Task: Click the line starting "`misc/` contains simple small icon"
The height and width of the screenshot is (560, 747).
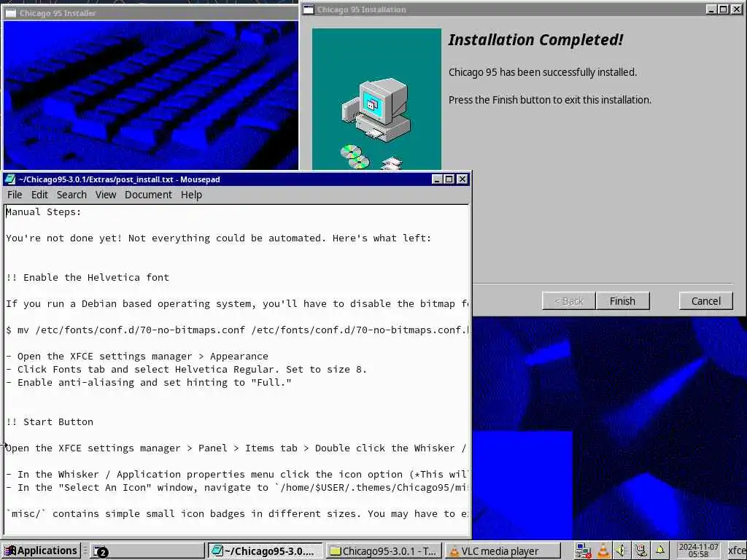Action: pyautogui.click(x=237, y=514)
